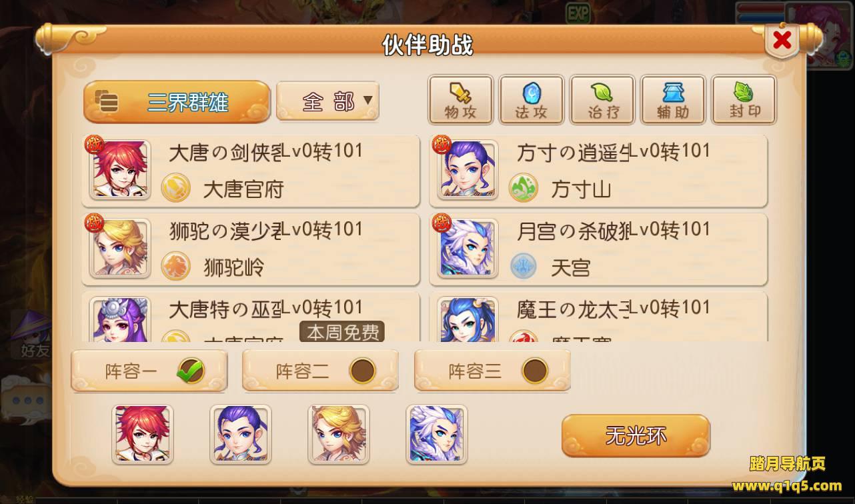The image size is (855, 504).
Task: Click the 本周免费 free-this-week tag
Action: click(342, 331)
